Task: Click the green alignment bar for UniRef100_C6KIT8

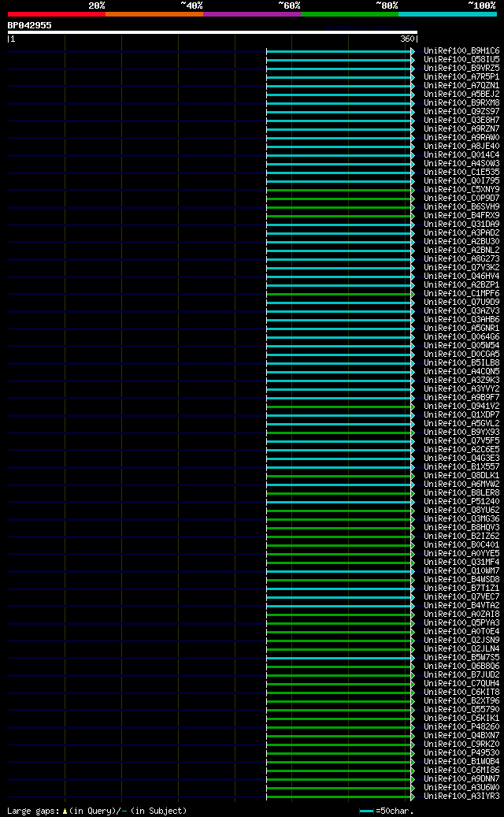Action: [x=339, y=693]
